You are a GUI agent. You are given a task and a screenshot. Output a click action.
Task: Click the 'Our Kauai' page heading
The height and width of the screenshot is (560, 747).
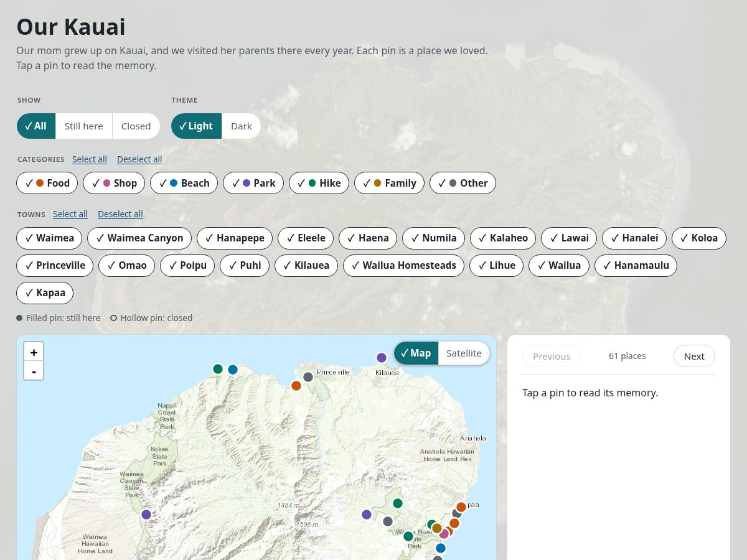click(x=71, y=27)
